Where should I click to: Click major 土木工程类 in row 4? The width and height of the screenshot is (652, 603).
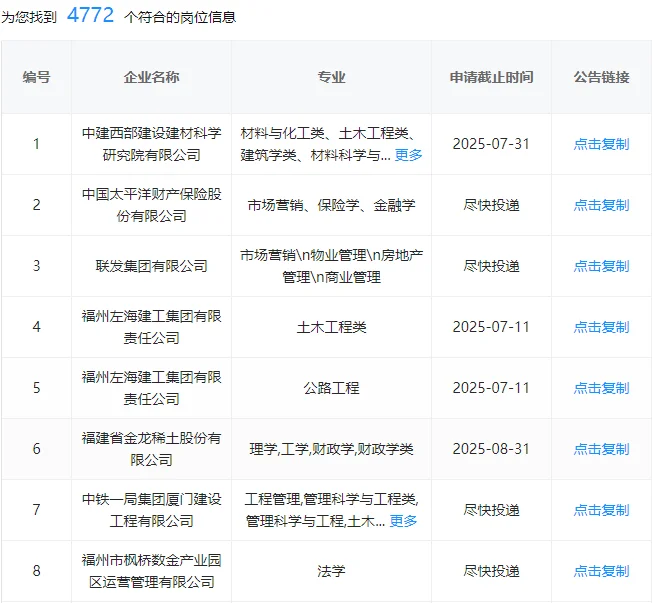[331, 327]
